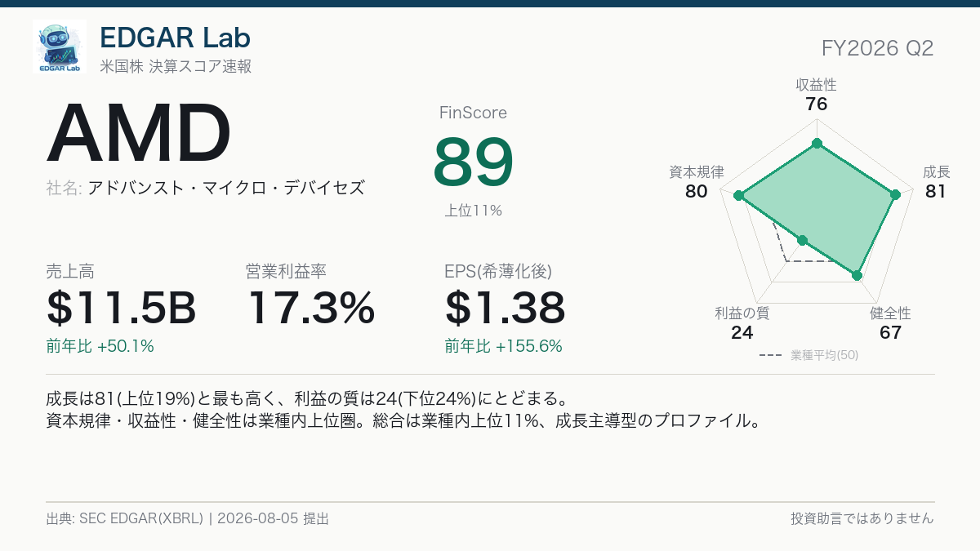This screenshot has width=980, height=551.
Task: Click the 成長 radar point marker
Action: 895,194
